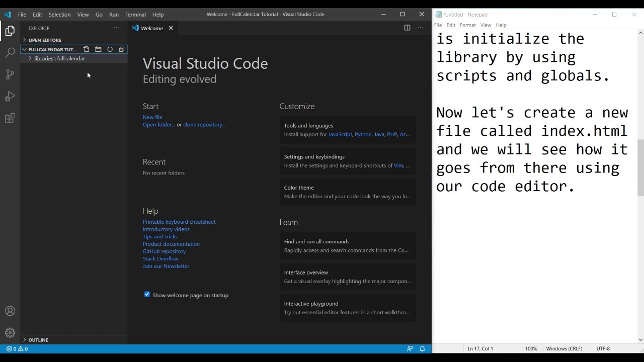This screenshot has width=644, height=362.
Task: Click Join our Newsletter link
Action: click(166, 266)
